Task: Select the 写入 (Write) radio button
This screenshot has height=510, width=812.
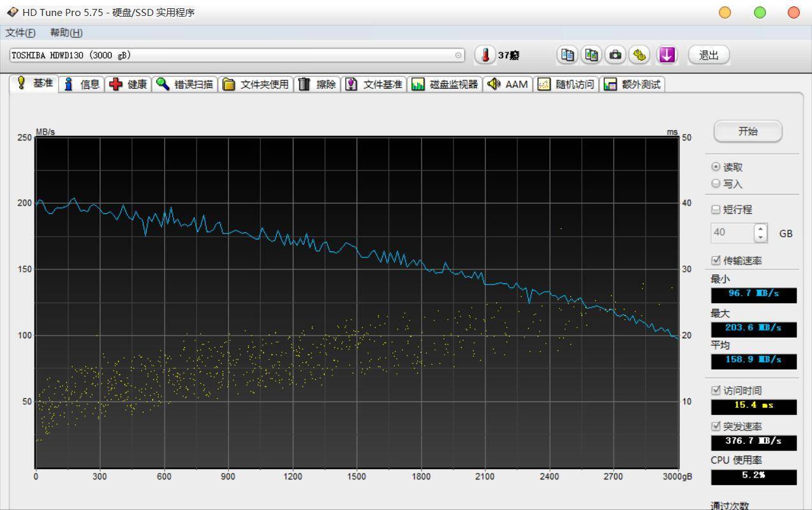Action: point(716,184)
